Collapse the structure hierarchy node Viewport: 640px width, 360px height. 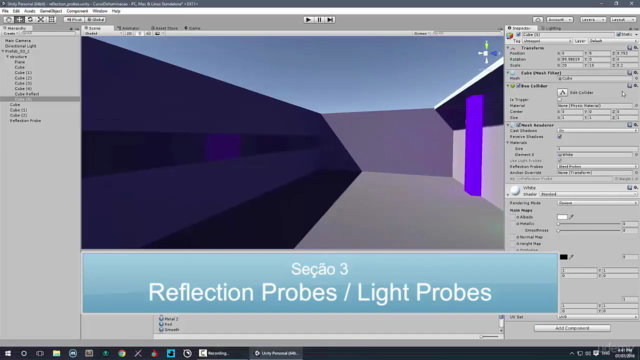point(7,57)
